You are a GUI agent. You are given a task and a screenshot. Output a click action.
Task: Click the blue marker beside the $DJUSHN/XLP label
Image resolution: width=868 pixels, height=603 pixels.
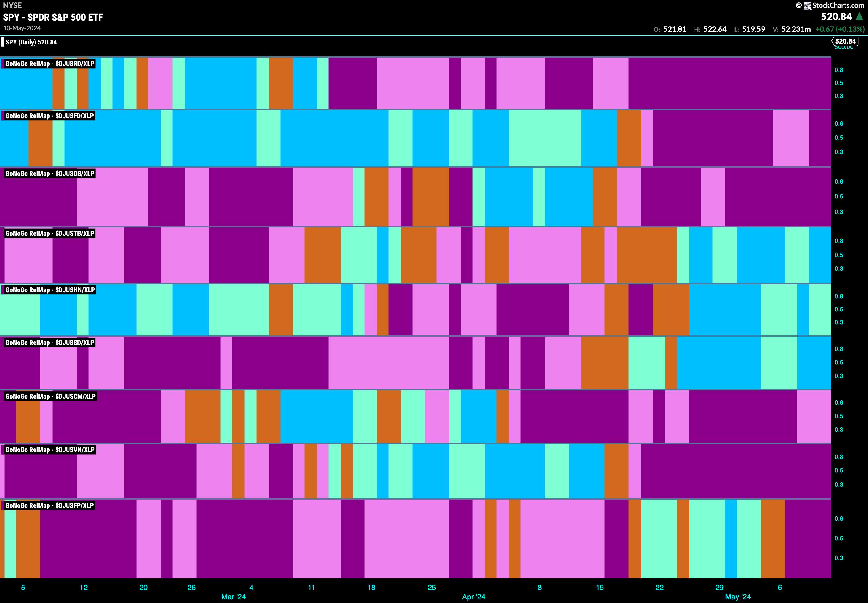(3, 290)
